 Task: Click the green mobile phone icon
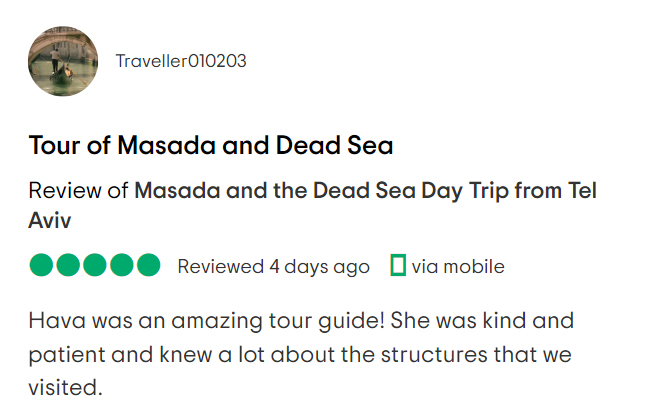(x=397, y=265)
